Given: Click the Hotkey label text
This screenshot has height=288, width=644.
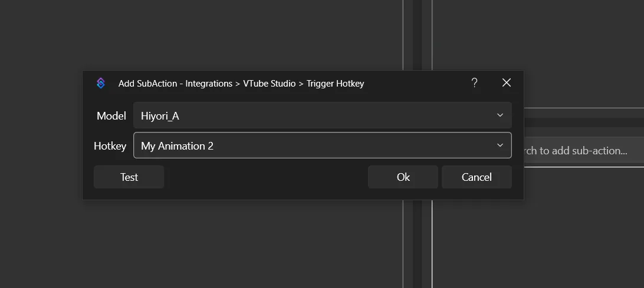Looking at the screenshot, I should pyautogui.click(x=110, y=146).
